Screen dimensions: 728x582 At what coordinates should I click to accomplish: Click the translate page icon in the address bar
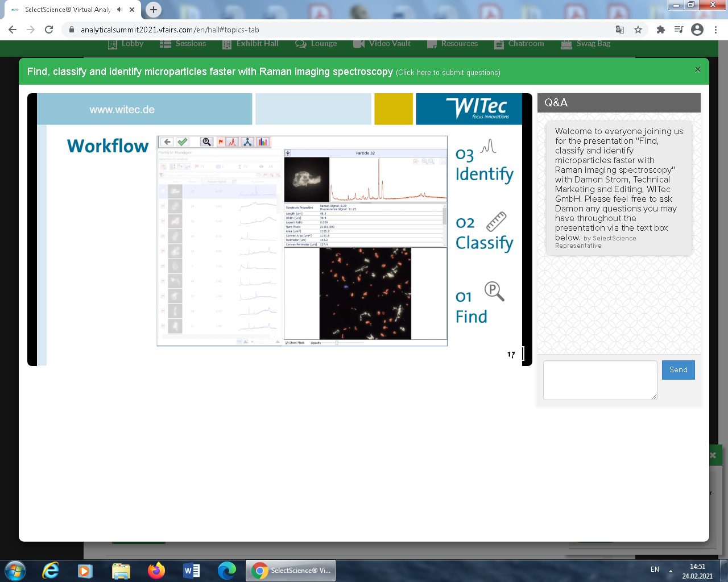(x=620, y=30)
